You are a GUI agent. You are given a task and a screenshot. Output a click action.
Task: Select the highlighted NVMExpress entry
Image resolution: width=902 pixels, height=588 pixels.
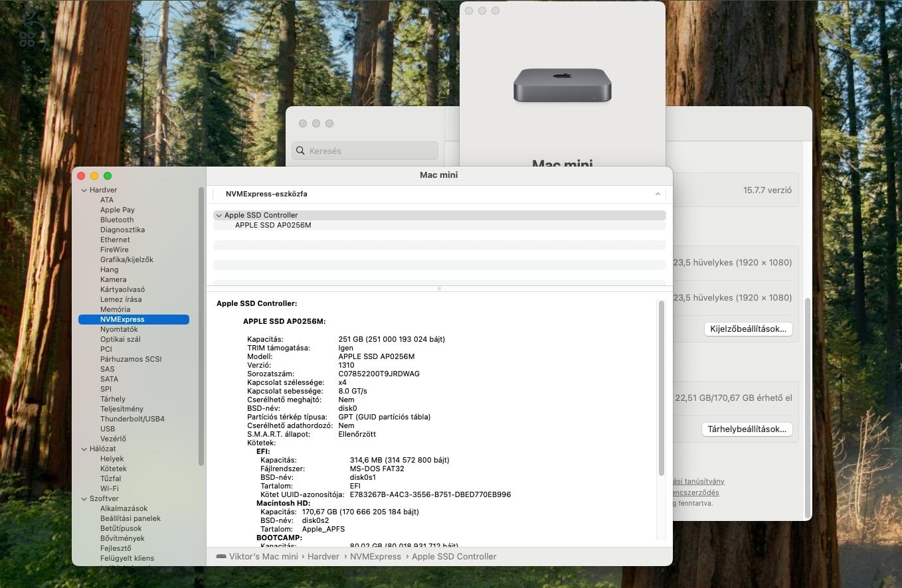point(134,319)
